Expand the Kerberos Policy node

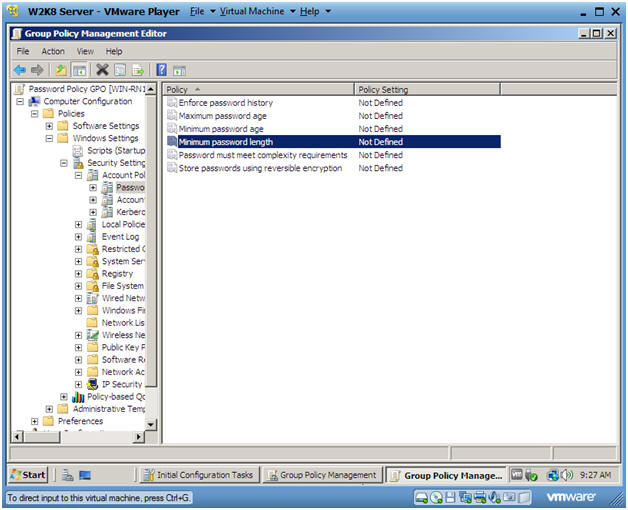pos(93,212)
